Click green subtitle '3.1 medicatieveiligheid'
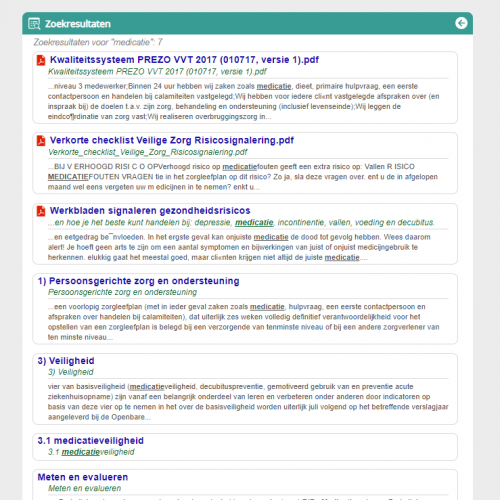This screenshot has width=500, height=500. point(91,452)
